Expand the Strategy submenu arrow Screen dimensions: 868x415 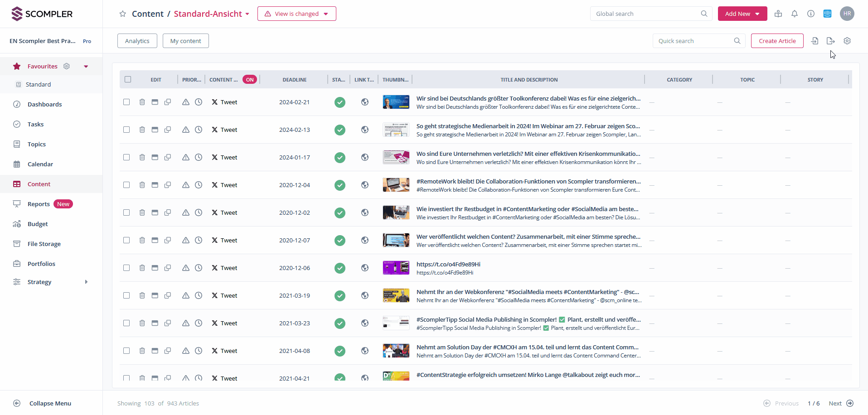click(x=86, y=282)
